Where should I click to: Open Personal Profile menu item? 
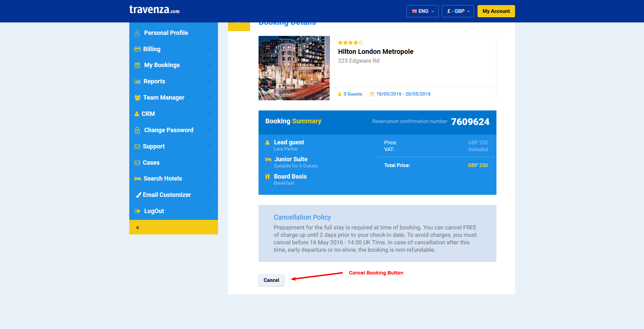point(174,33)
